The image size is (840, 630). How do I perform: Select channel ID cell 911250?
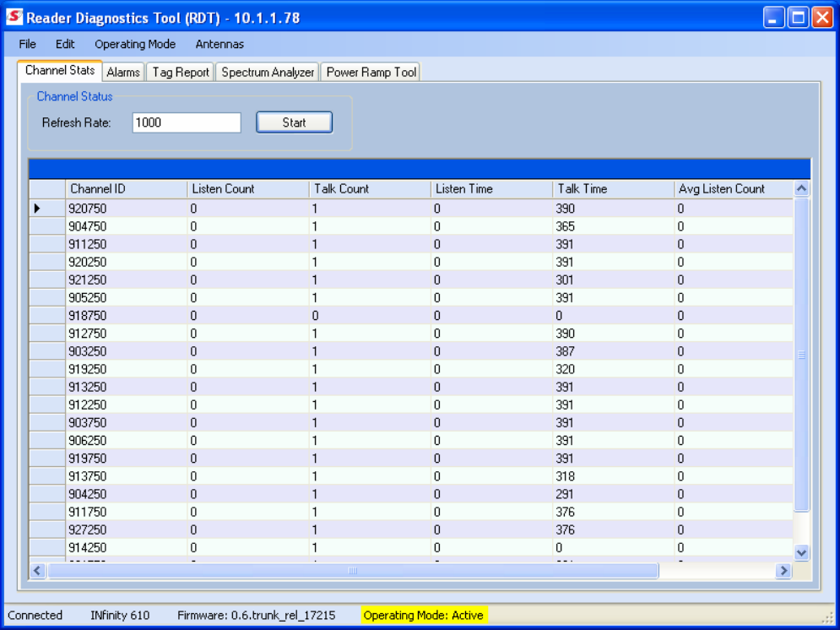point(127,244)
